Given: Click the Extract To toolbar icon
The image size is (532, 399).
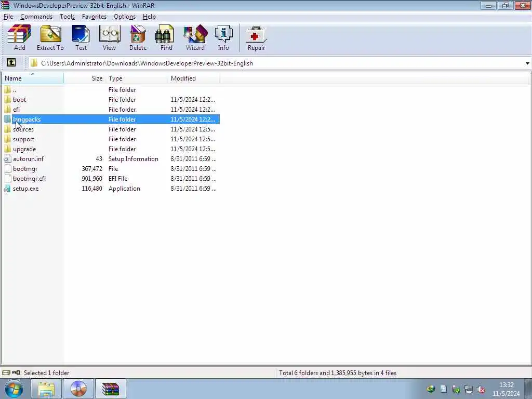Looking at the screenshot, I should (x=50, y=37).
